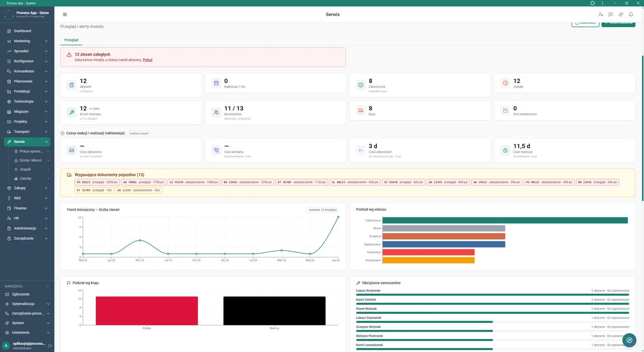Image resolution: width=644 pixels, height=352 pixels.
Task: Click the stopwatch icon on Czas realizacji card
Action: [505, 150]
